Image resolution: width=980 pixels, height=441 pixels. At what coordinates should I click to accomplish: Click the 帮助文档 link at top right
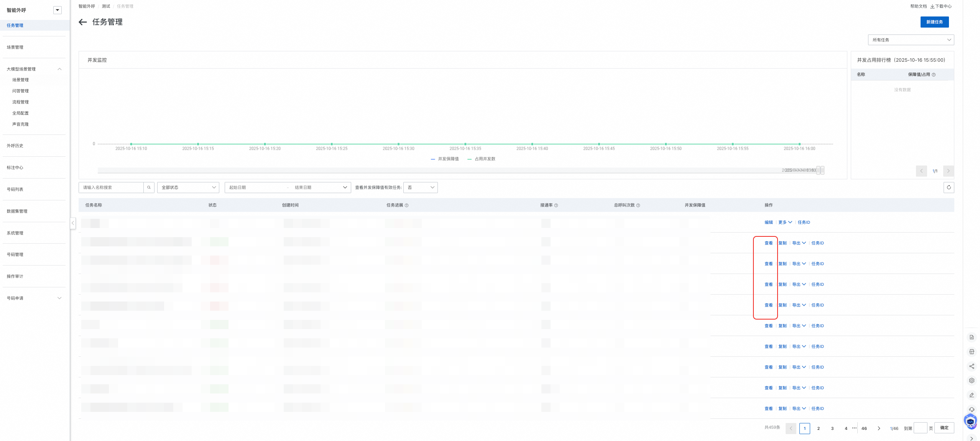pyautogui.click(x=918, y=6)
